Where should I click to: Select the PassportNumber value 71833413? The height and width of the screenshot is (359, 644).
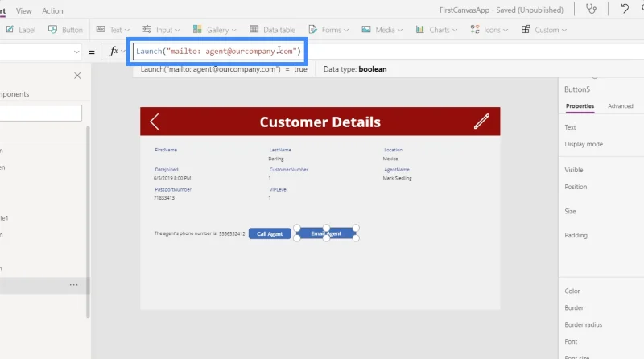coord(164,198)
